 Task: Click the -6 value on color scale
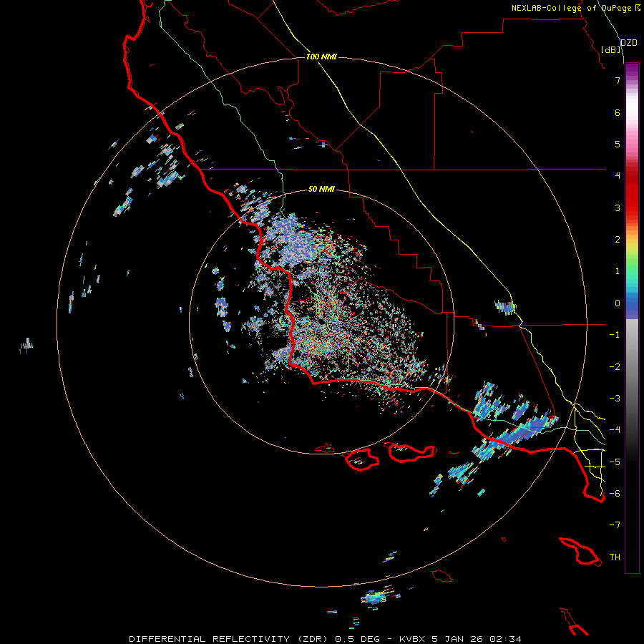coord(615,494)
